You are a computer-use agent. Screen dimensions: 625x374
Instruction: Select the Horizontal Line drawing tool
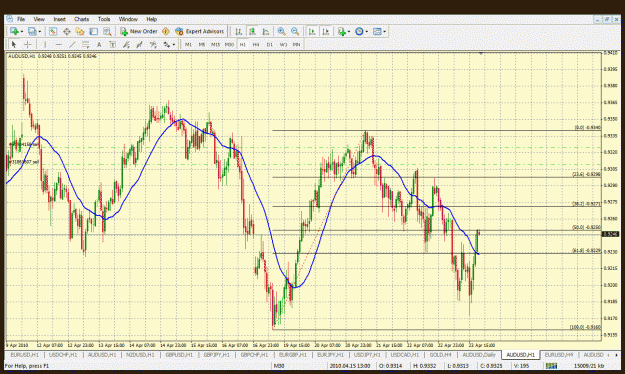point(59,44)
